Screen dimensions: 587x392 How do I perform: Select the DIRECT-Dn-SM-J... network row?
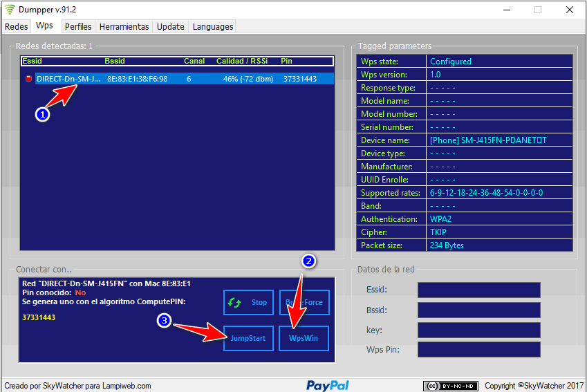point(184,79)
